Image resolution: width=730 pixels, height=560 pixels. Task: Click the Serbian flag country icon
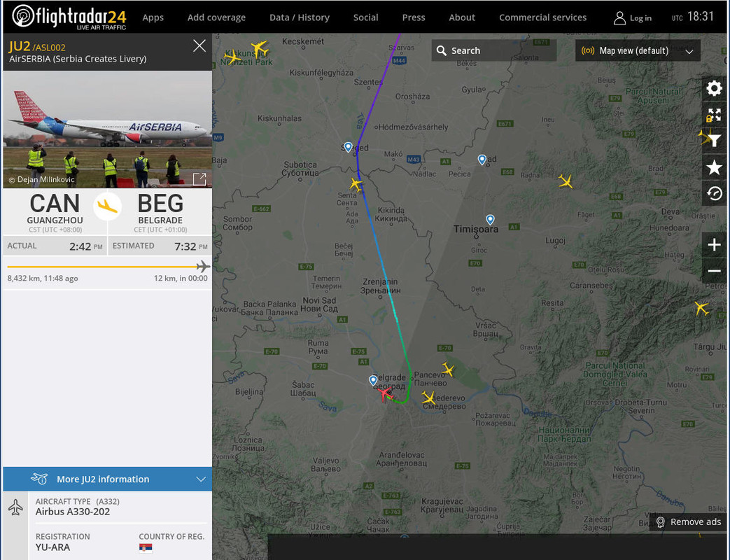pyautogui.click(x=146, y=548)
